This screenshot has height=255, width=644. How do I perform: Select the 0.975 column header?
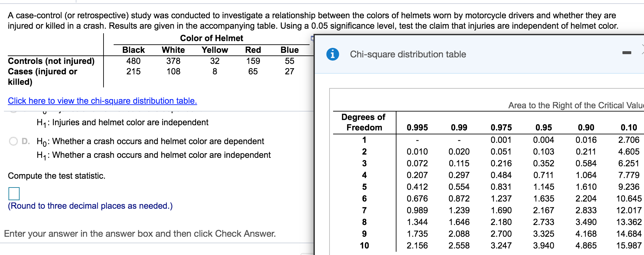(x=501, y=127)
